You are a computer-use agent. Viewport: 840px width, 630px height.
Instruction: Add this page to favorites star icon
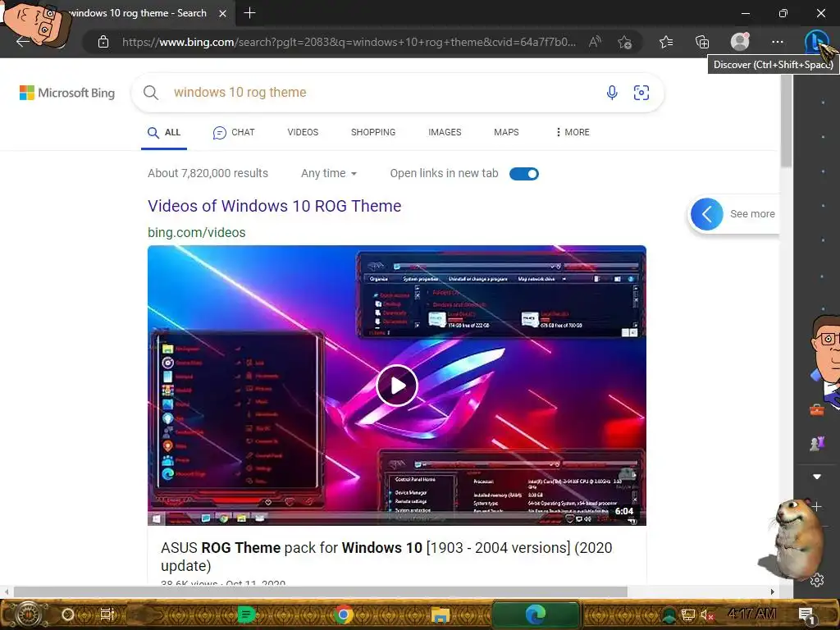tap(624, 42)
